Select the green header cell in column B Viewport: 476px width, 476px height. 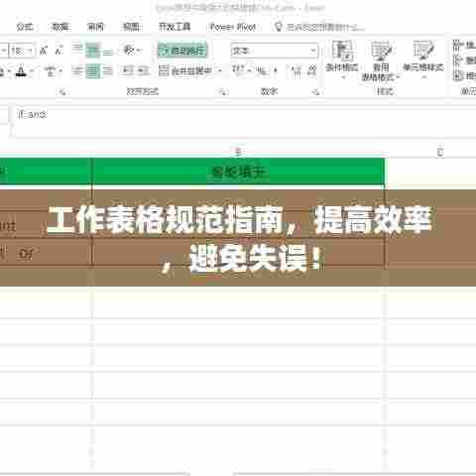pos(238,172)
